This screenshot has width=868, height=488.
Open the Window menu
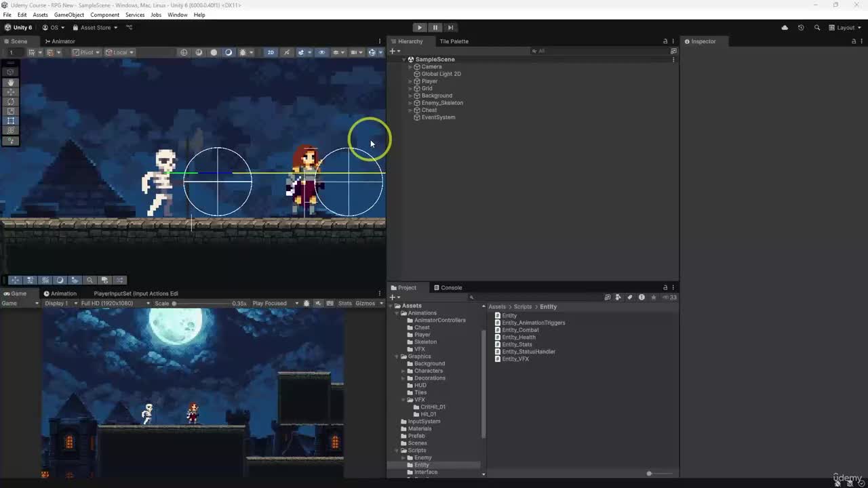click(x=178, y=15)
